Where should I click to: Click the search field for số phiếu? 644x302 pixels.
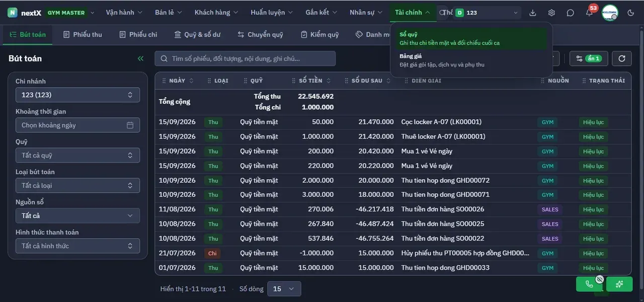pos(245,58)
